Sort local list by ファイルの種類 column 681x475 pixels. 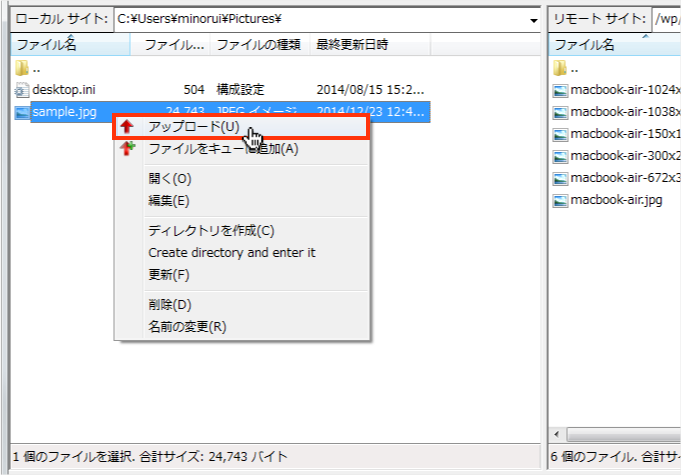tap(260, 45)
